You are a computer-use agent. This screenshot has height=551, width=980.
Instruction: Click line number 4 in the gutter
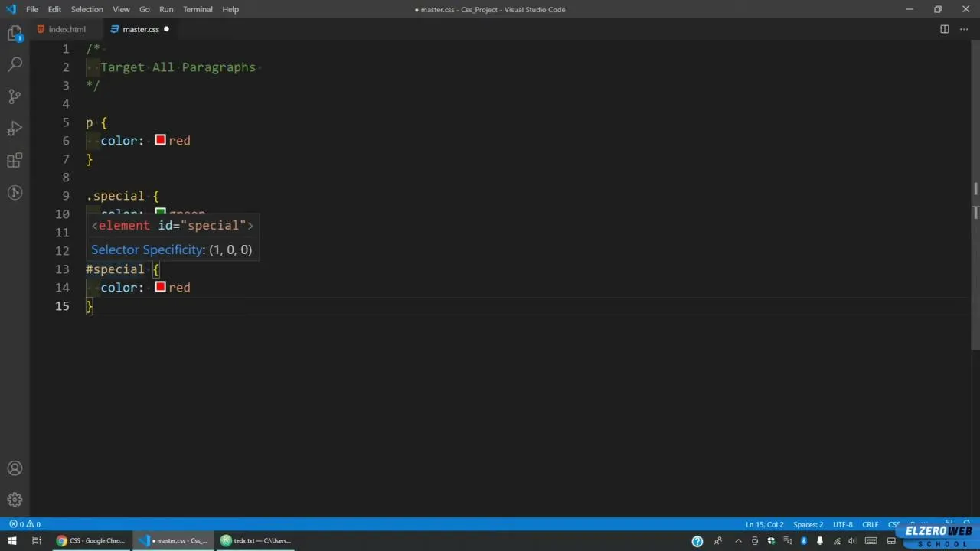pos(66,104)
